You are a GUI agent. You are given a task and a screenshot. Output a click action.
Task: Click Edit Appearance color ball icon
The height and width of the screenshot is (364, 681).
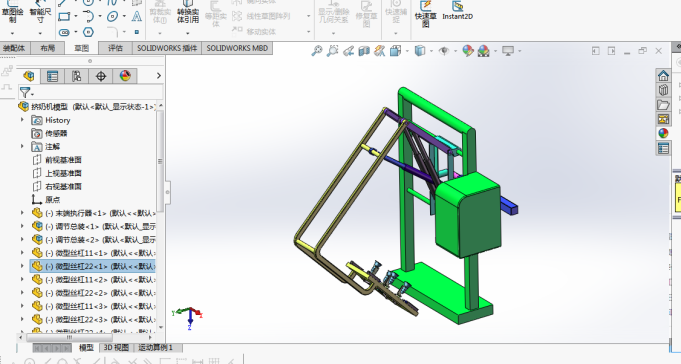[x=468, y=51]
